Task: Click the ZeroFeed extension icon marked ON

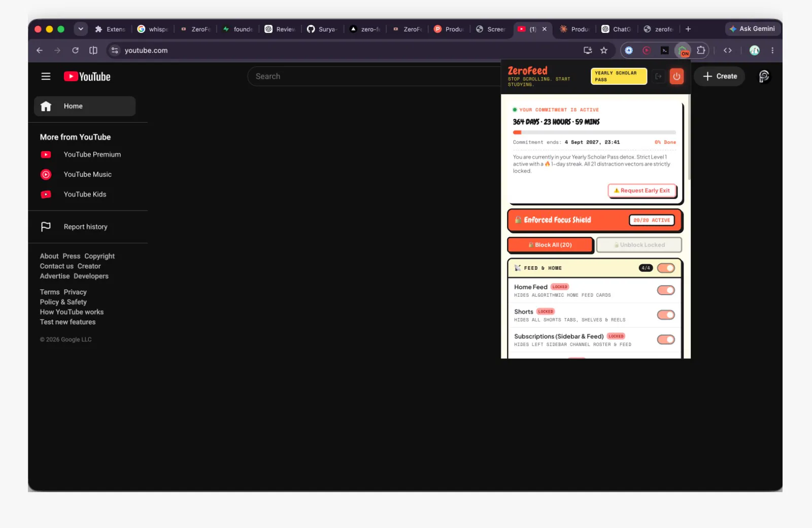Action: tap(683, 50)
